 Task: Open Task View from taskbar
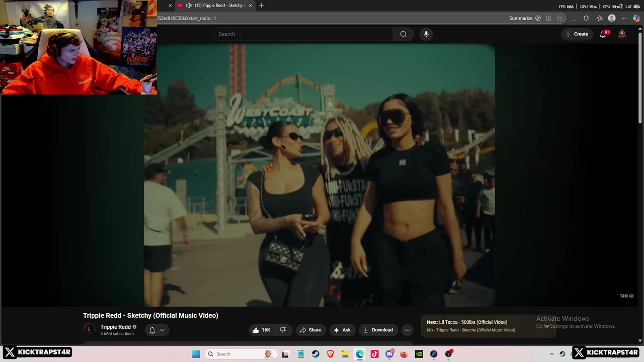(285, 354)
